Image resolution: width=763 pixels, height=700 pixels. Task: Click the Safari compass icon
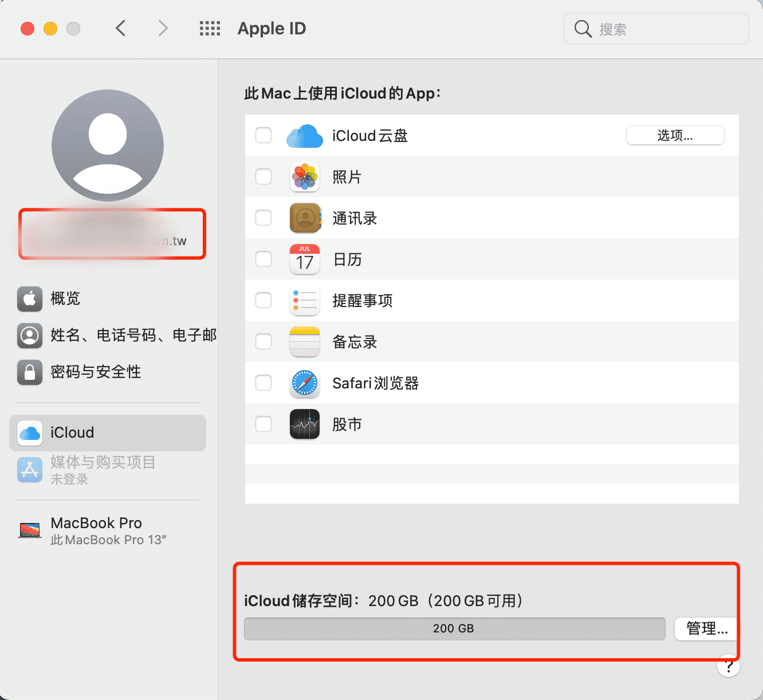pyautogui.click(x=304, y=383)
